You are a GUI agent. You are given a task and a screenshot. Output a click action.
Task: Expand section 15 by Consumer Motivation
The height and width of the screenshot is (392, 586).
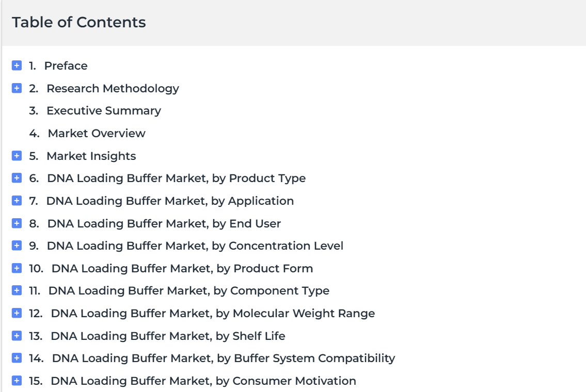pyautogui.click(x=17, y=381)
